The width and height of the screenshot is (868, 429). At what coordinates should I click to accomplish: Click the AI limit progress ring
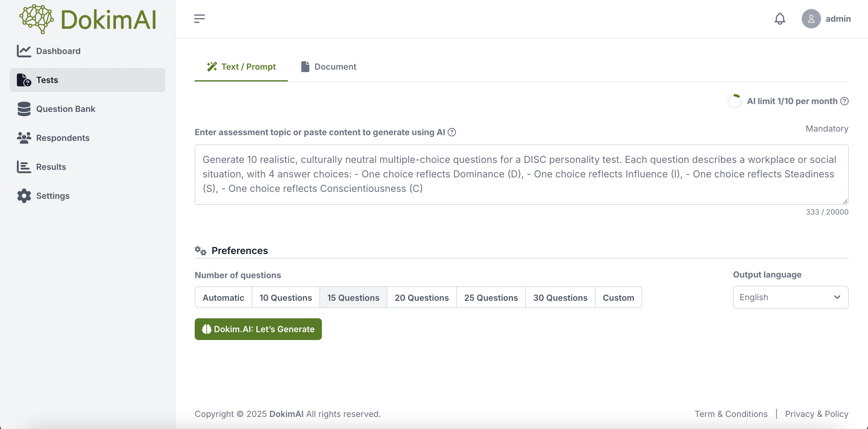pos(734,101)
